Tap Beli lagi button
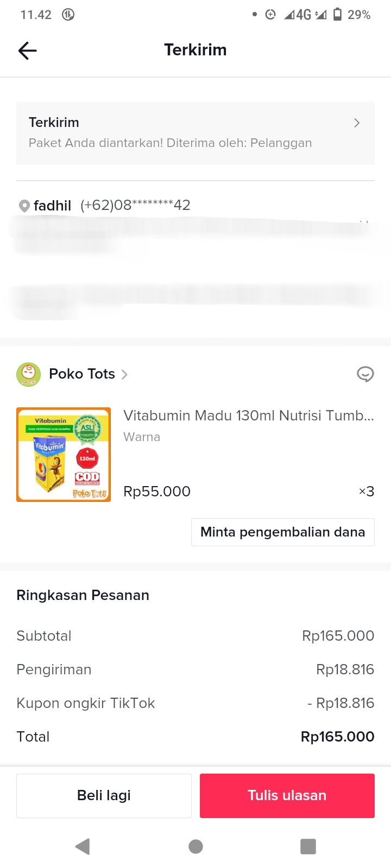The image size is (391, 868). [104, 795]
